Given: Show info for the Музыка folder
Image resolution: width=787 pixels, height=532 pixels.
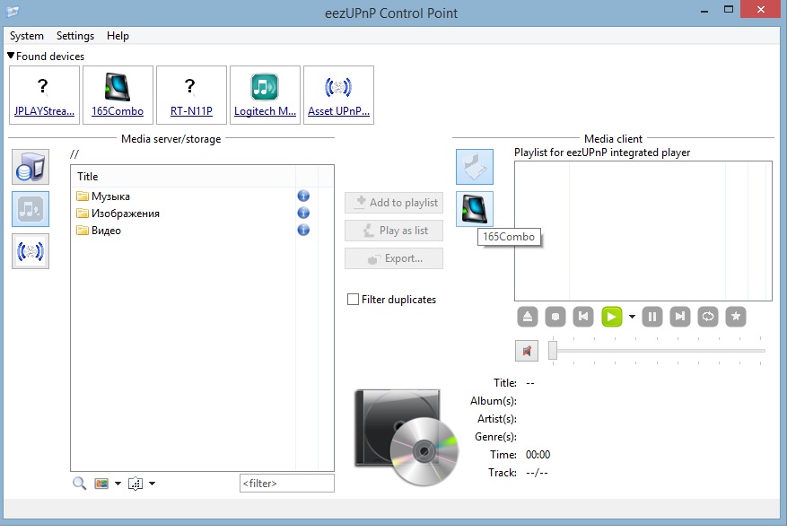Looking at the screenshot, I should (303, 196).
